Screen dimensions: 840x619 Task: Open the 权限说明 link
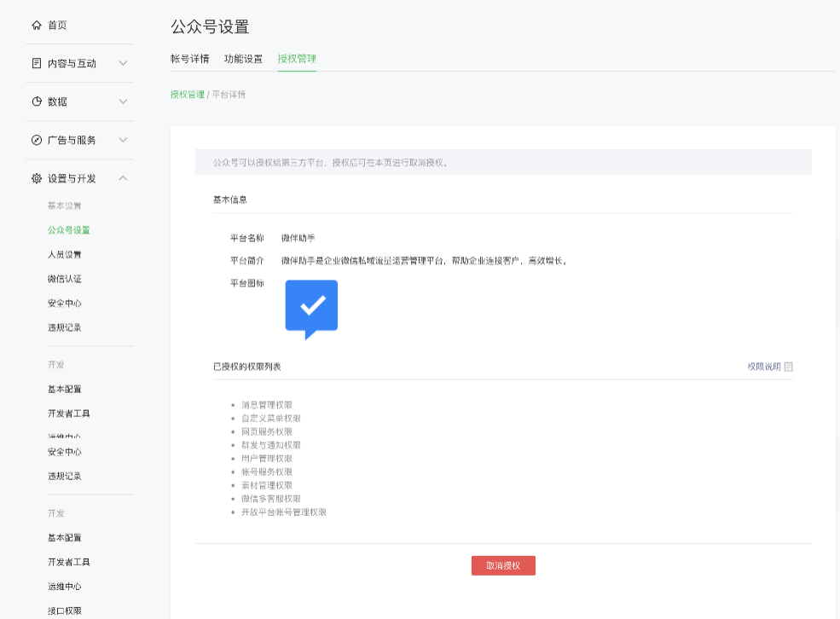764,367
